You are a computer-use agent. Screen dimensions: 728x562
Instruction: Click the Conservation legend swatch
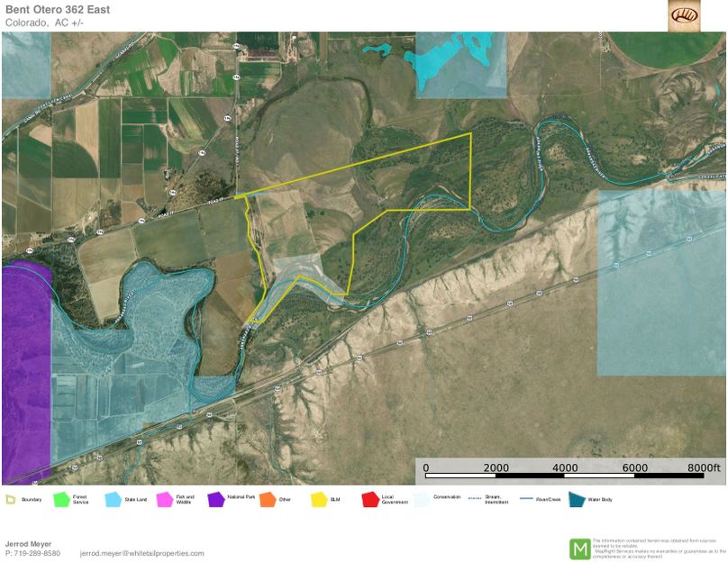[421, 498]
